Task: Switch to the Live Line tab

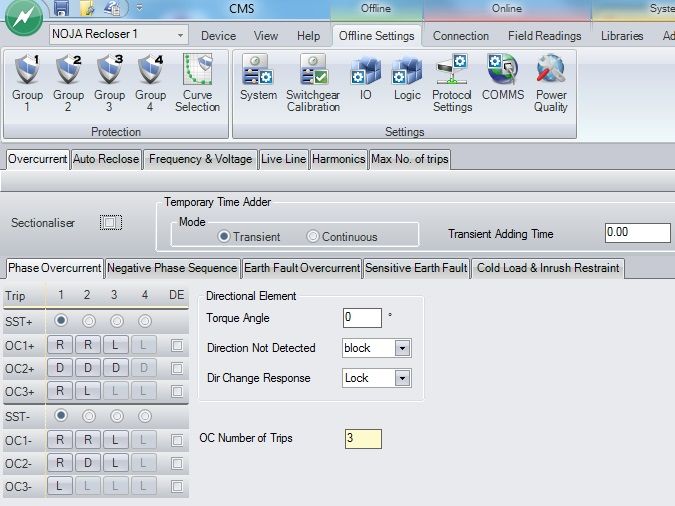Action: [283, 159]
